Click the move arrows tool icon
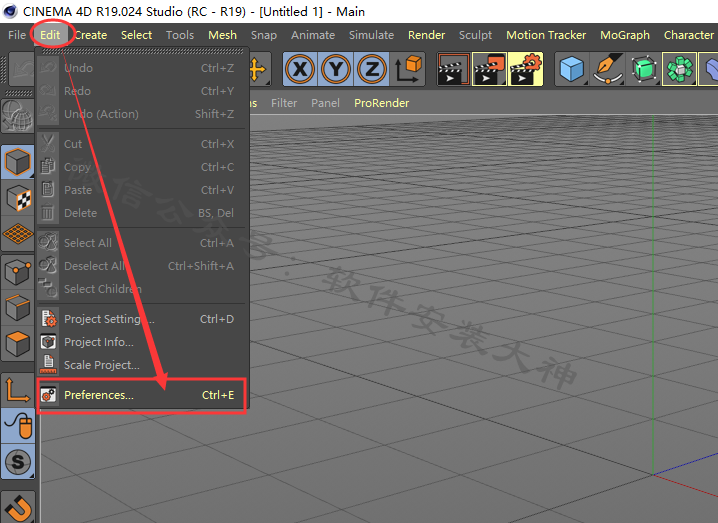This screenshot has width=718, height=523. (x=259, y=69)
